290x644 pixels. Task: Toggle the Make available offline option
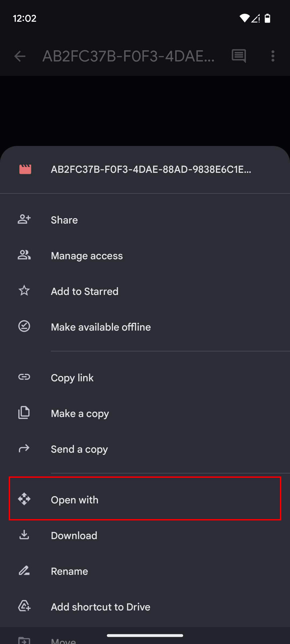101,327
